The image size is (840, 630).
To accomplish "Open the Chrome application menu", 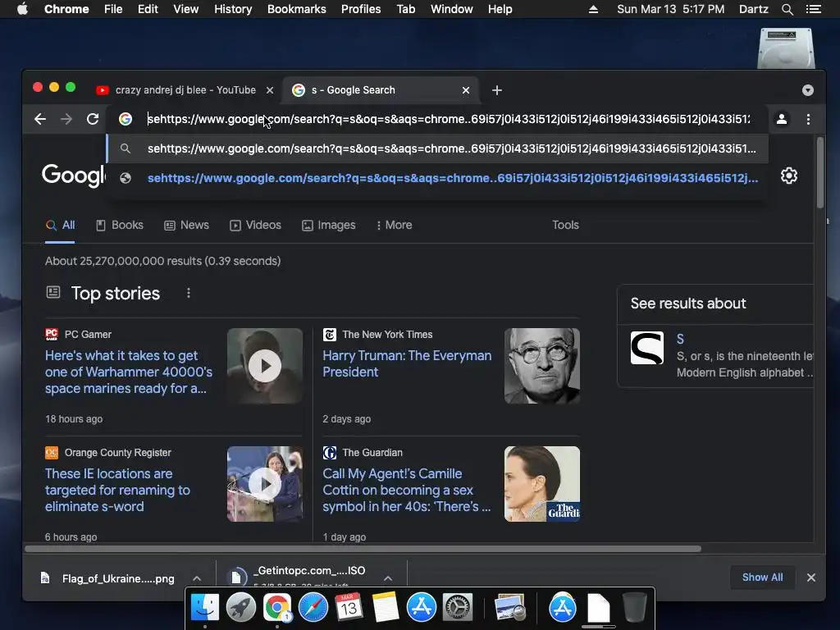I will [x=66, y=9].
